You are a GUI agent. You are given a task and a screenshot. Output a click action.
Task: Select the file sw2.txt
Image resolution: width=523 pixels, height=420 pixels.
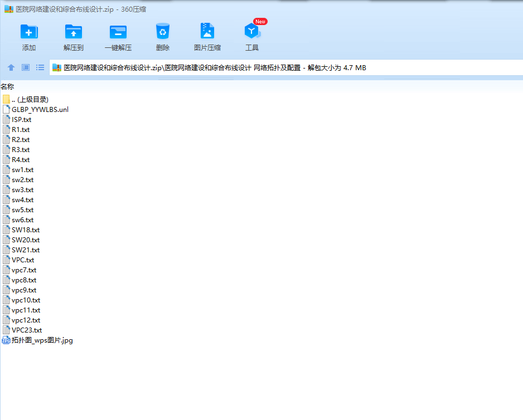pos(18,180)
